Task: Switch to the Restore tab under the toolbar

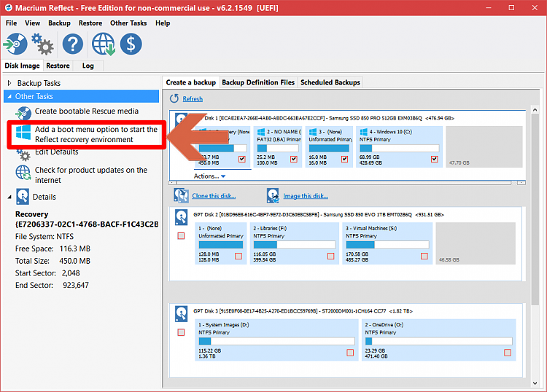Action: click(x=58, y=66)
